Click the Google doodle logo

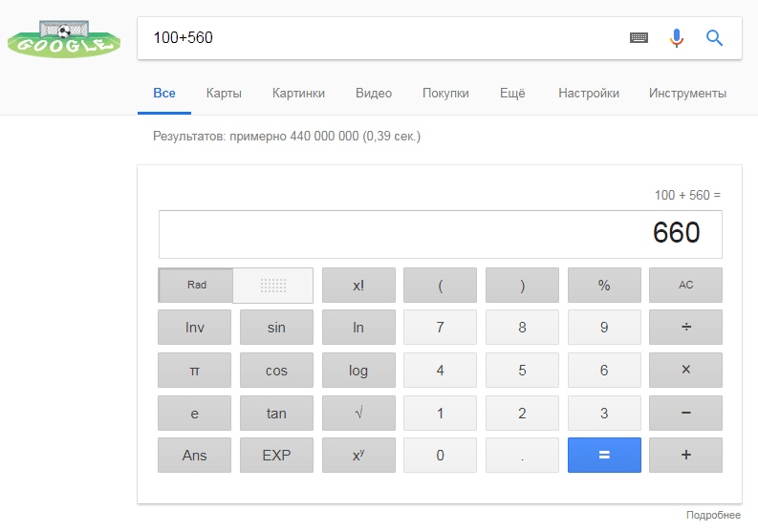64,39
